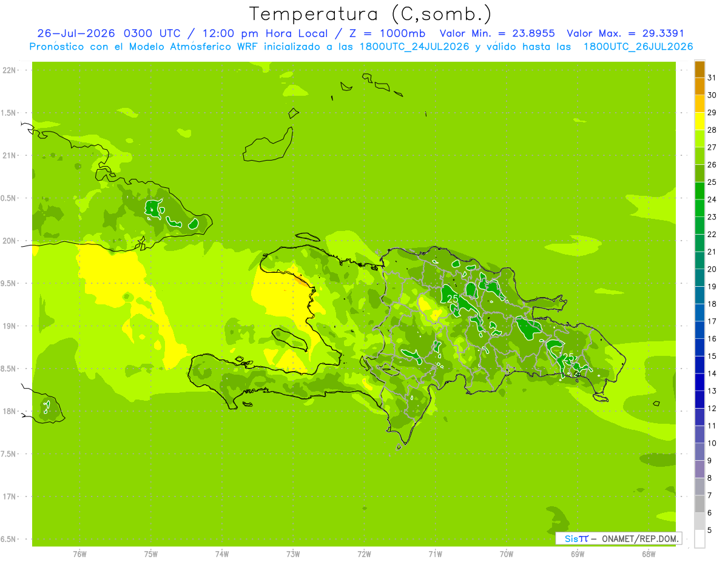Click the 26-Jul-2026 0300 UTC date text
The width and height of the screenshot is (728, 562).
click(x=109, y=34)
